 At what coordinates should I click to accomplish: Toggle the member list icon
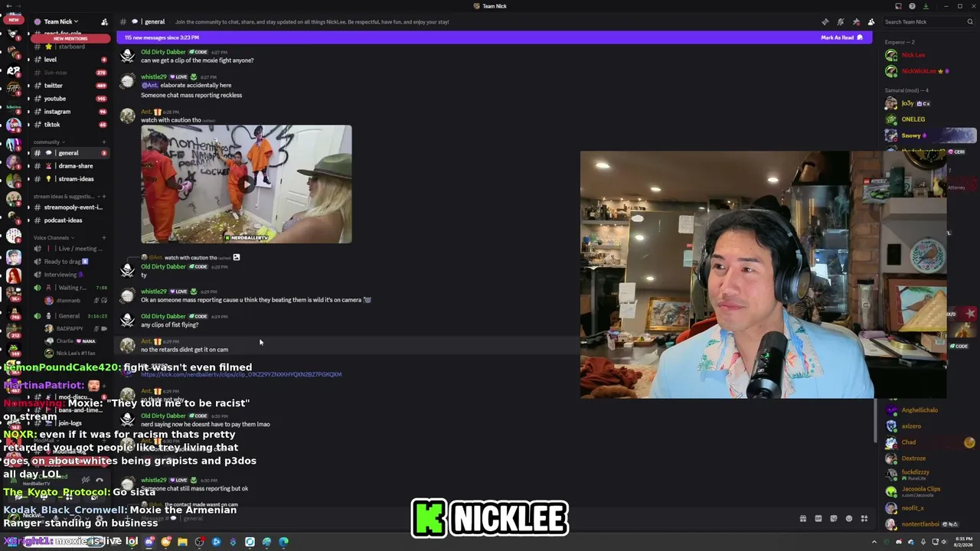(871, 22)
